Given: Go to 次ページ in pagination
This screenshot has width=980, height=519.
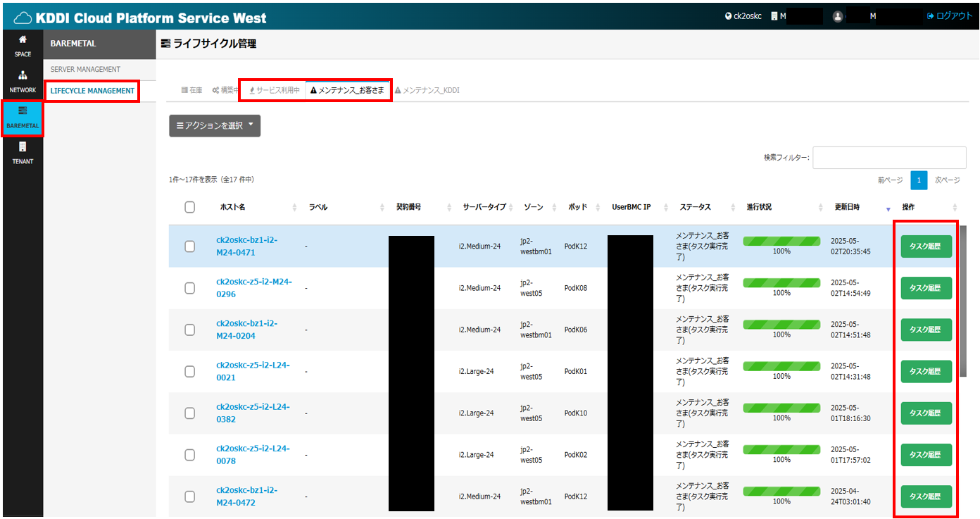Looking at the screenshot, I should pyautogui.click(x=947, y=180).
